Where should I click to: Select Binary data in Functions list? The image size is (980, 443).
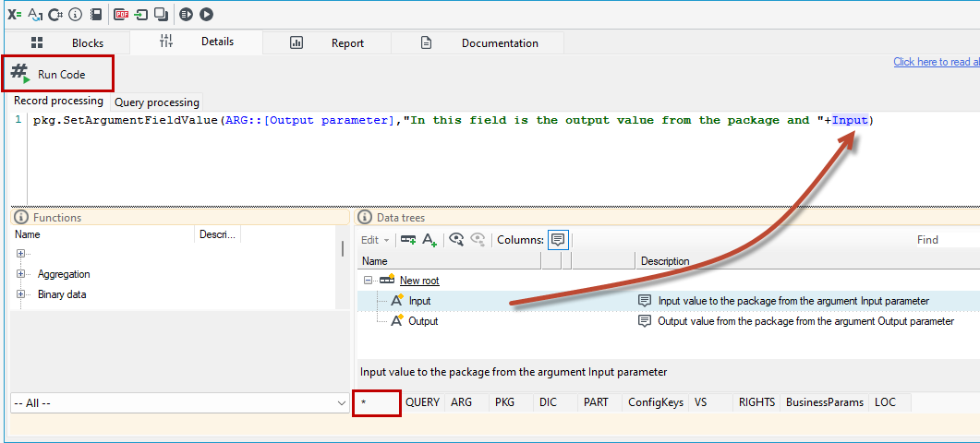point(61,294)
